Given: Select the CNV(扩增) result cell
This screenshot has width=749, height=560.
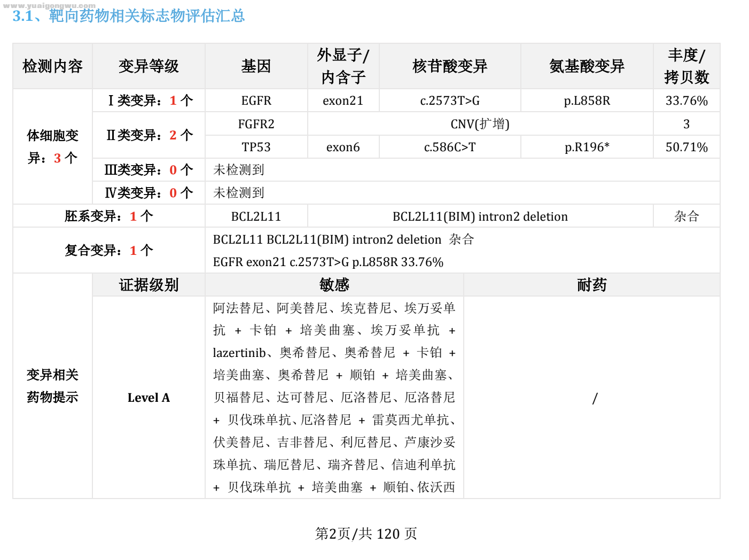Looking at the screenshot, I should pos(479,123).
